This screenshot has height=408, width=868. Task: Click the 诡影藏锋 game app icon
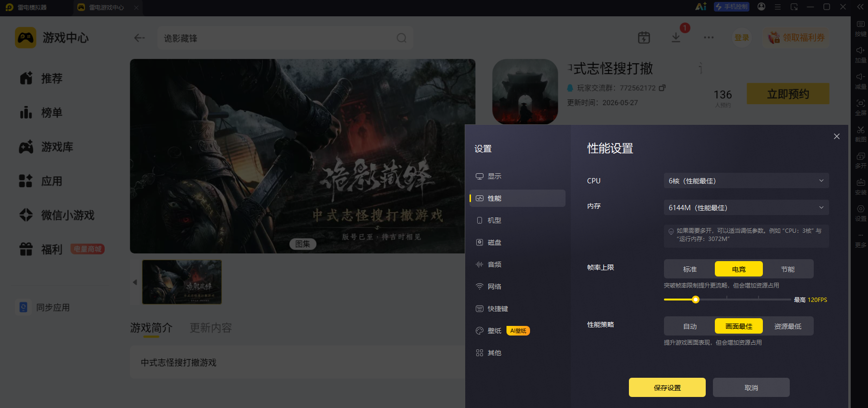(x=525, y=92)
